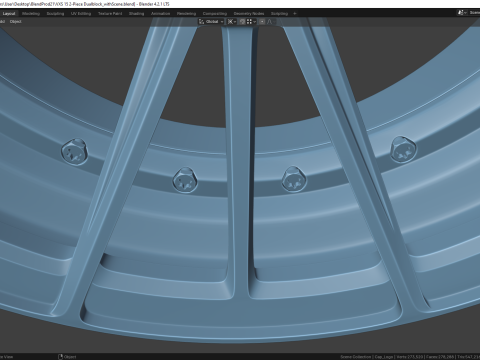The height and width of the screenshot is (360, 480).
Task: Click the Object mouse hint in status bar
Action: coord(67,357)
